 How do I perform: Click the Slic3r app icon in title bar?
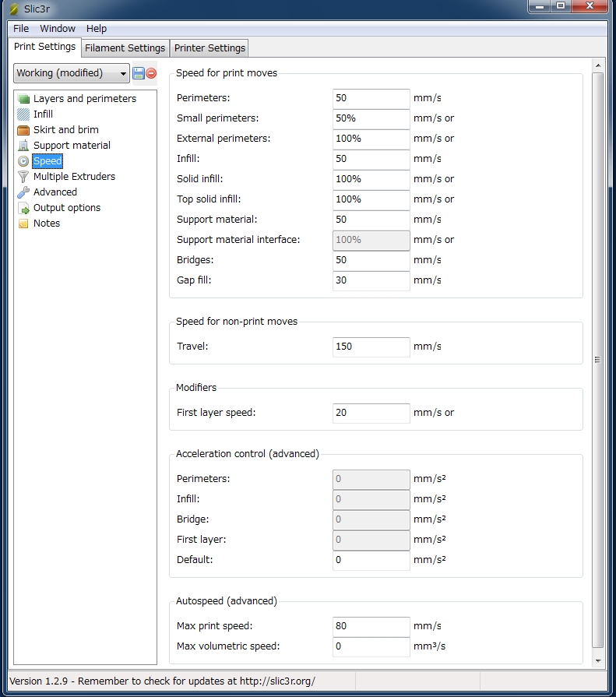pyautogui.click(x=14, y=9)
